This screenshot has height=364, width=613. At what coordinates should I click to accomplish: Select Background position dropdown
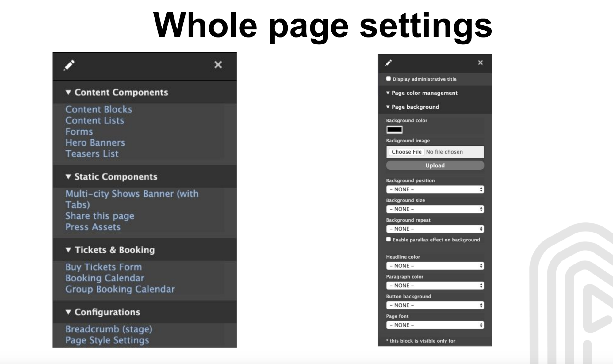[435, 189]
